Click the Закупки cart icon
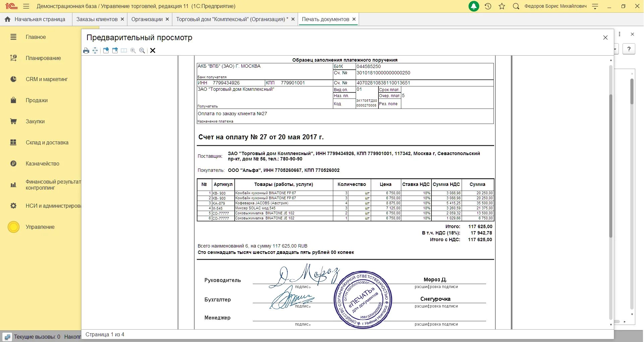 click(x=13, y=122)
